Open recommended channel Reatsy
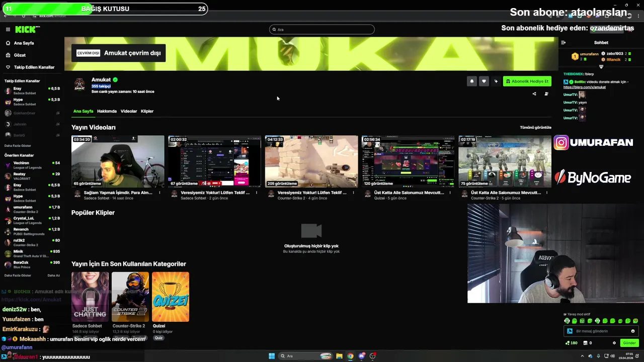This screenshot has width=644, height=362. click(x=32, y=176)
